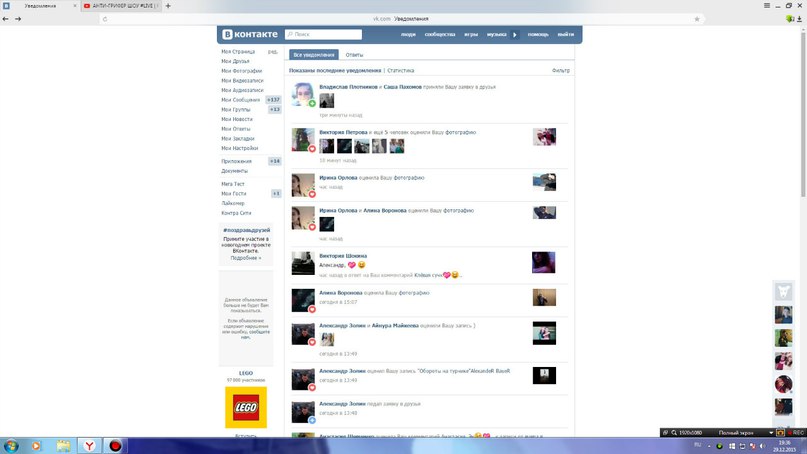
Task: Open the сообщества header link
Action: 440,34
